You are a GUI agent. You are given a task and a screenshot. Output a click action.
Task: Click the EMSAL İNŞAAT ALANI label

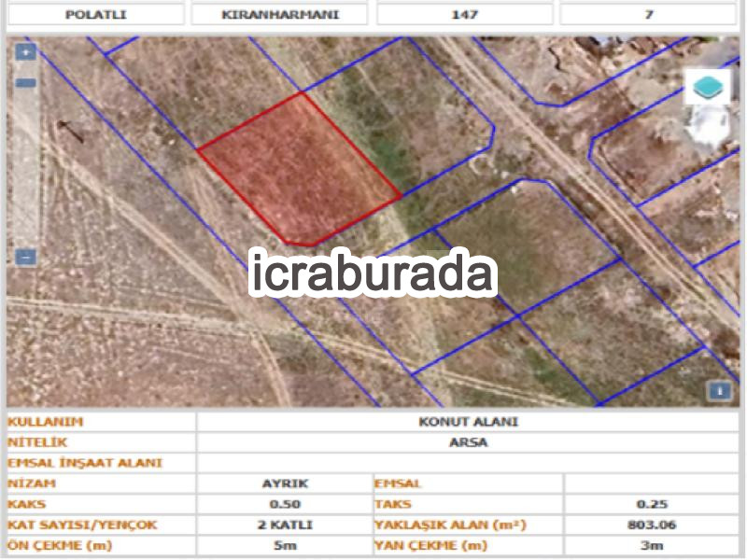pyautogui.click(x=85, y=462)
